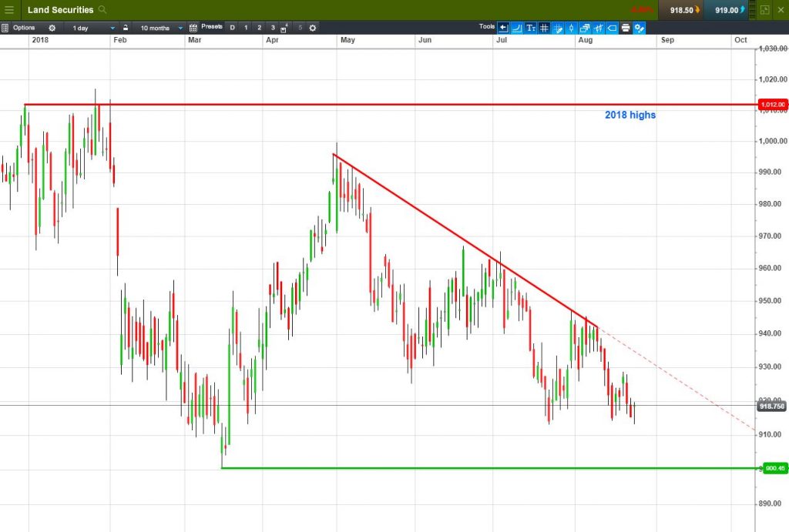Click the 'Apr' date axis label
The image size is (789, 532).
pyautogui.click(x=272, y=40)
